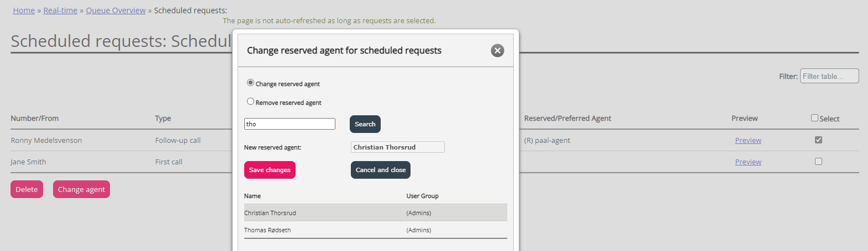Open Queue Overview breadcrumb link
Viewport: 868px width, 251px height.
(x=115, y=10)
